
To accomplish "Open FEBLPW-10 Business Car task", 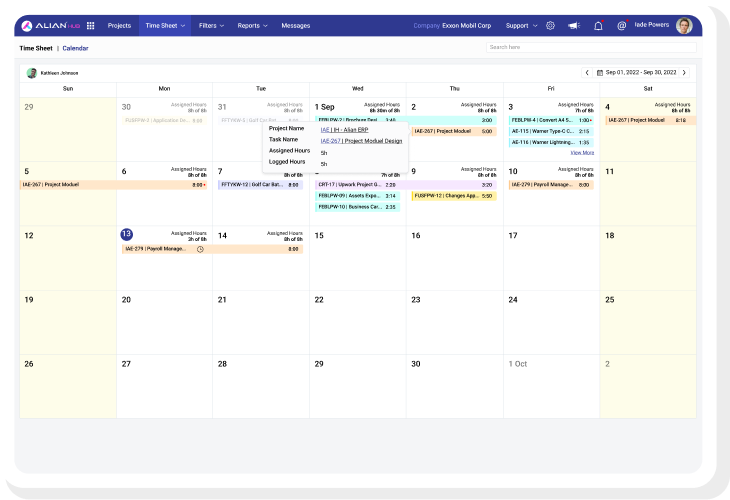I will (x=357, y=207).
